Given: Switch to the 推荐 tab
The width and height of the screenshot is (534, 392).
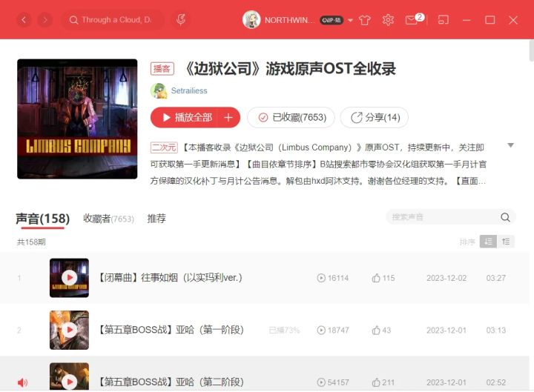Looking at the screenshot, I should [x=156, y=219].
